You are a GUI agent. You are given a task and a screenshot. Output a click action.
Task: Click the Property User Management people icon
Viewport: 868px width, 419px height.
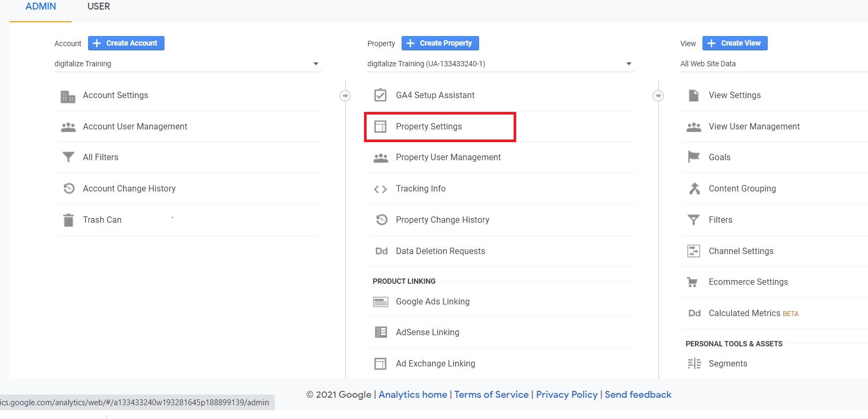(x=381, y=158)
